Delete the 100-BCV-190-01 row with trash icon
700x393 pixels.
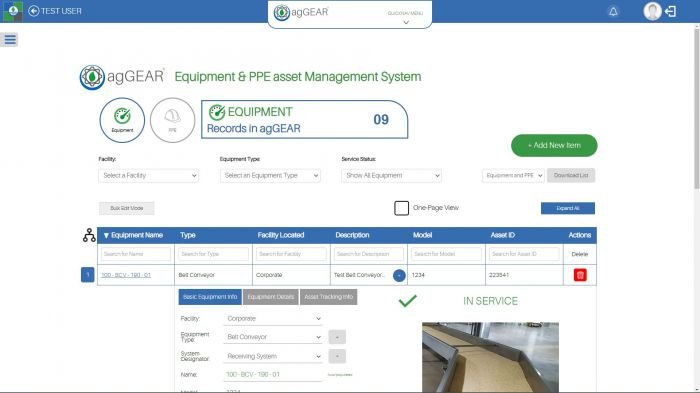click(579, 275)
